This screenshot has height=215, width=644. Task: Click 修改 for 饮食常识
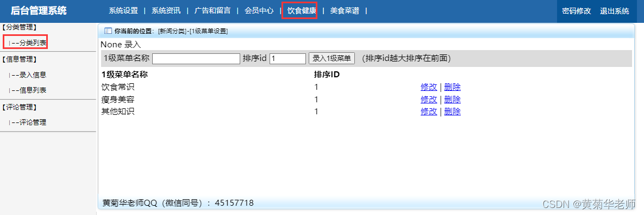click(x=429, y=87)
